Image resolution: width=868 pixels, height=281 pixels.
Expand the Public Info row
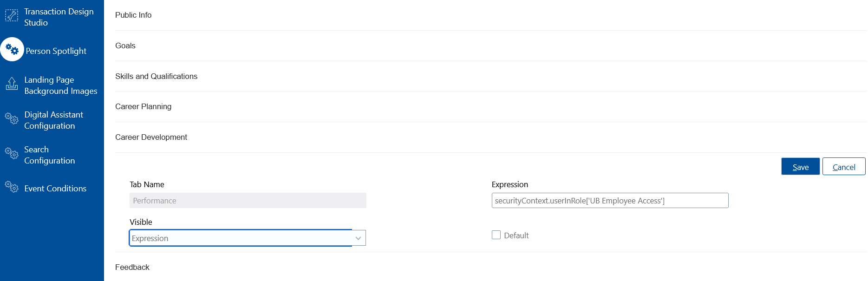[x=490, y=15]
